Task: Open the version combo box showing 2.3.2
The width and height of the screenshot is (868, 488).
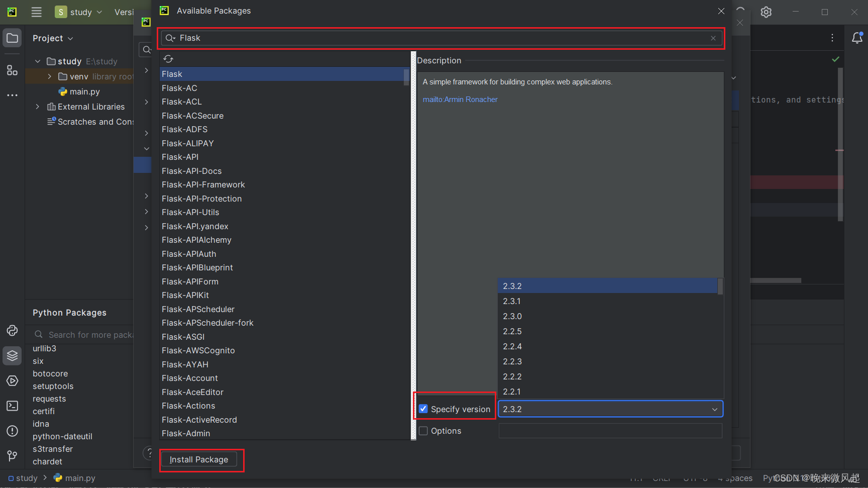Action: [610, 409]
